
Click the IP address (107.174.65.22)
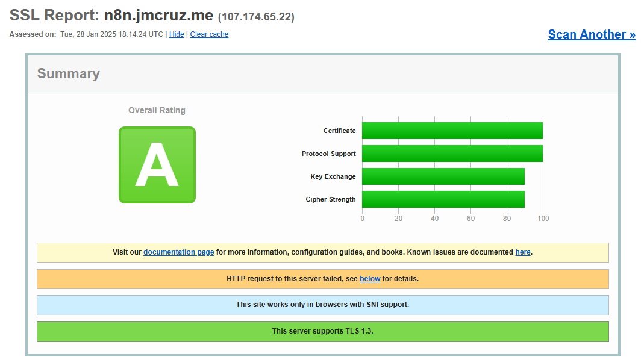click(256, 17)
